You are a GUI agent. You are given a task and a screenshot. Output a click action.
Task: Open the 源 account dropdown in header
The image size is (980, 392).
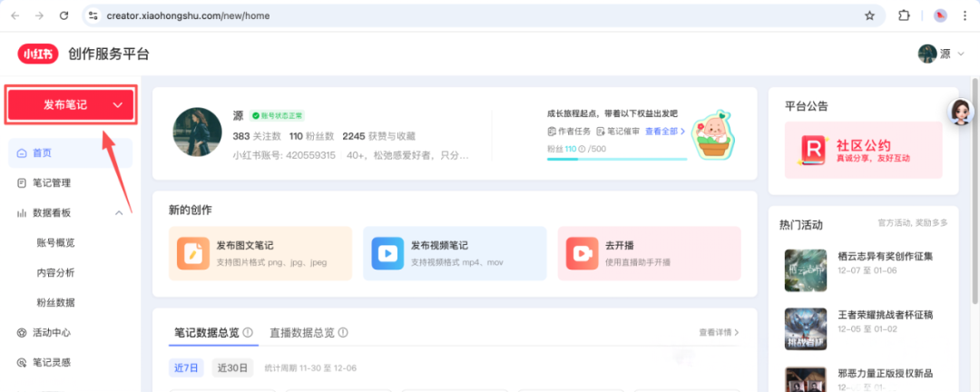[942, 54]
